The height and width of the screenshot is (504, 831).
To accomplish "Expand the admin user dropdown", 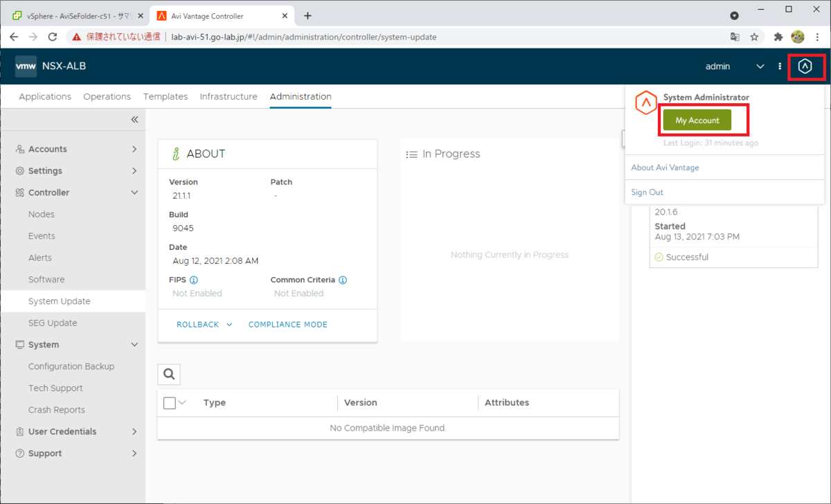I will [x=760, y=66].
